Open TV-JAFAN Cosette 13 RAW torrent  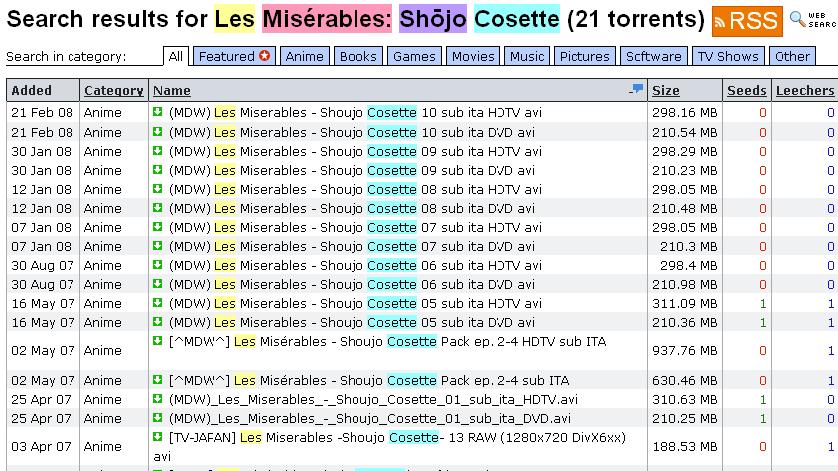click(390, 446)
